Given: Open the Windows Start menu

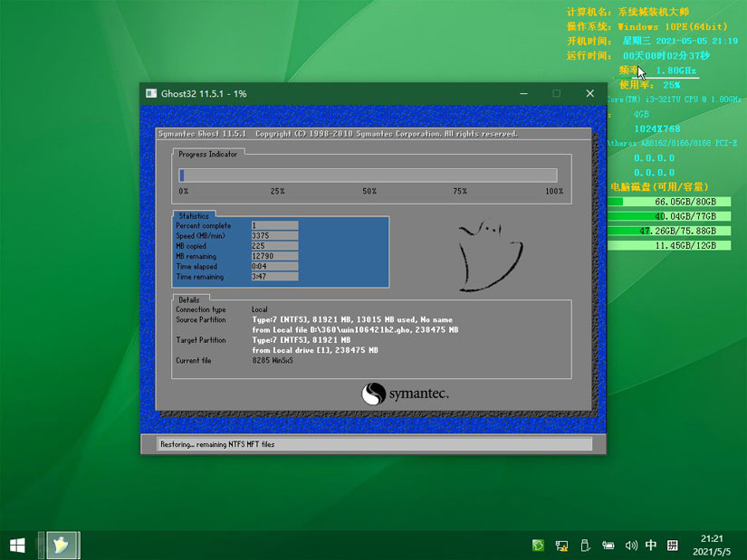Looking at the screenshot, I should click(17, 546).
